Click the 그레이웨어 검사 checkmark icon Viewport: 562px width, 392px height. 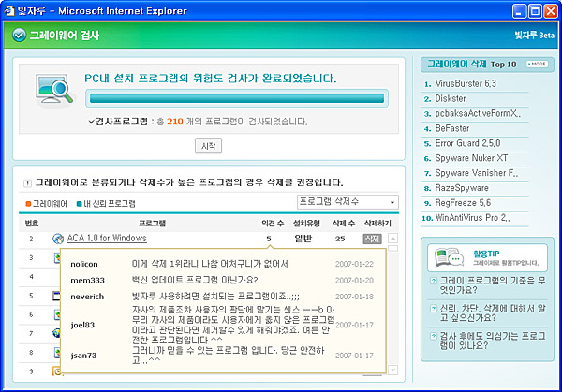click(x=19, y=35)
